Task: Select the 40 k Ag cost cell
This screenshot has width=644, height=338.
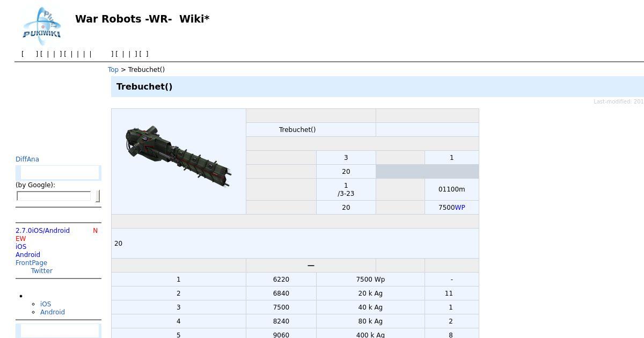Action: pos(370,307)
